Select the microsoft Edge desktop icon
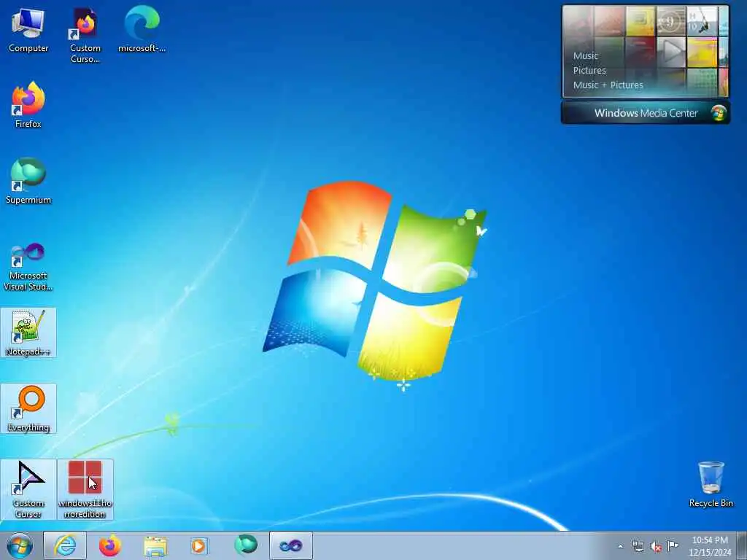 click(142, 31)
